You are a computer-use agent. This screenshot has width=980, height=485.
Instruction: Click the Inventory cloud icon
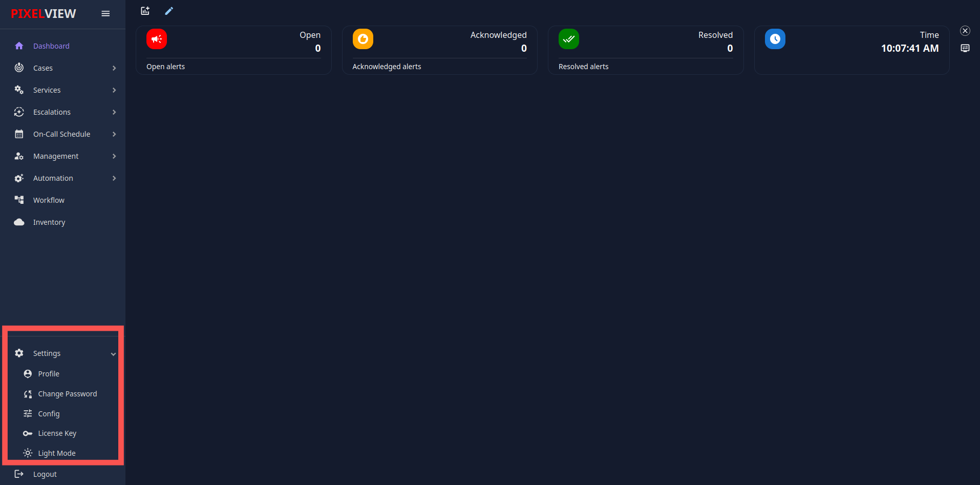[x=19, y=222]
